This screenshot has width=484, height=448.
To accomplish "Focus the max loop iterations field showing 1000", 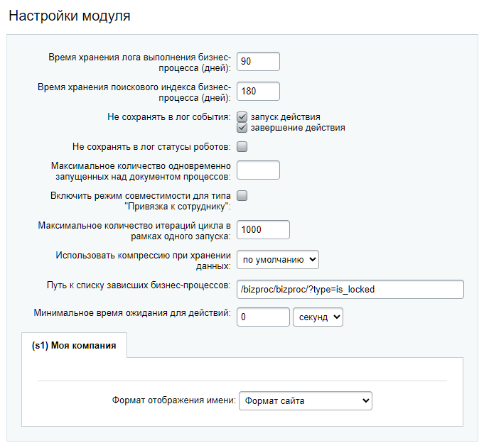I will 263,230.
